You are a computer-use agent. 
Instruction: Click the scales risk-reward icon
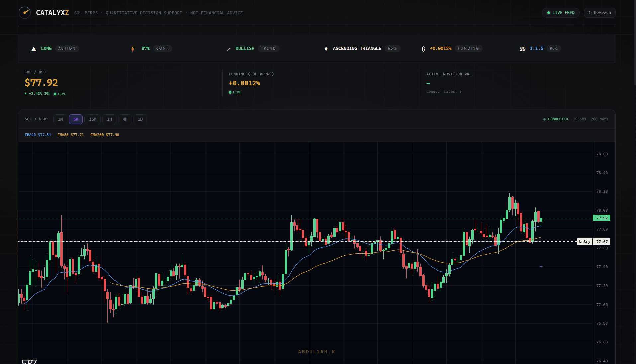522,49
